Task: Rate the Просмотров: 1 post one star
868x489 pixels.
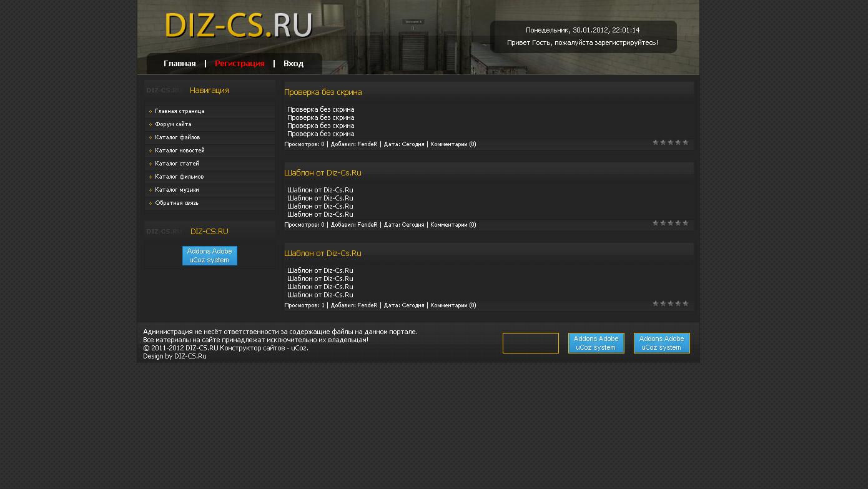Action: (x=656, y=304)
